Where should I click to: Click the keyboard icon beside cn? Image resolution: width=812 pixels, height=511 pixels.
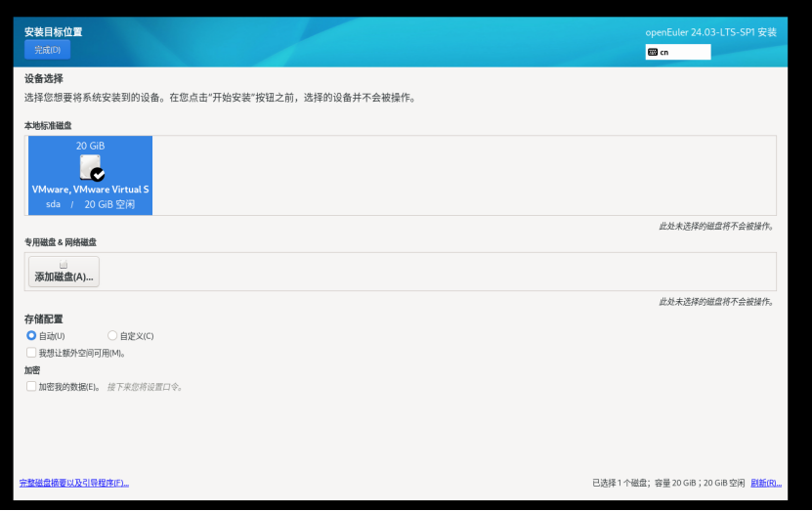[x=653, y=52]
